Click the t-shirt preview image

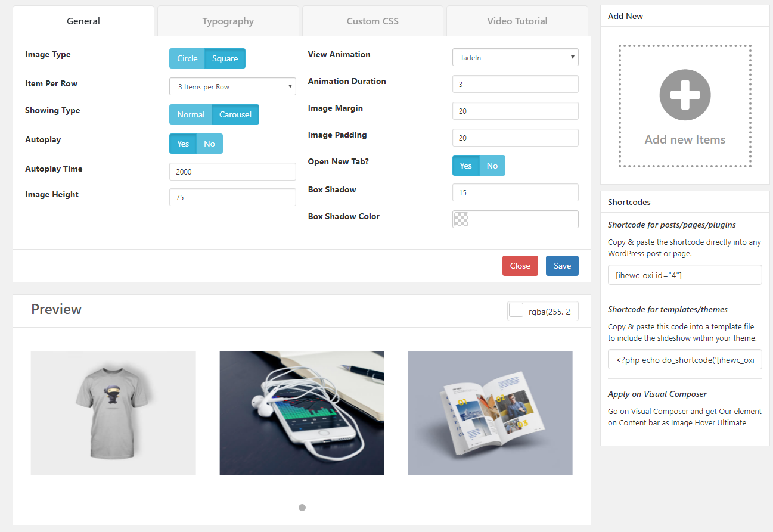click(113, 413)
